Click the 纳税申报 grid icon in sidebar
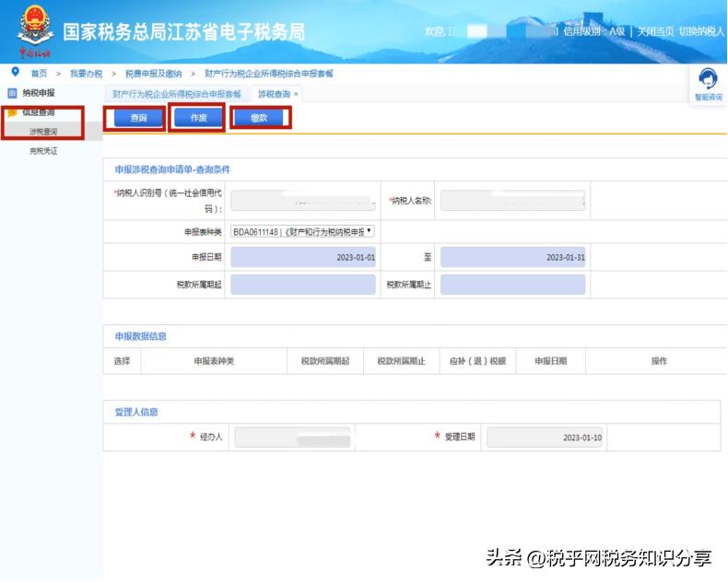Image resolution: width=728 pixels, height=583 pixels. click(13, 93)
